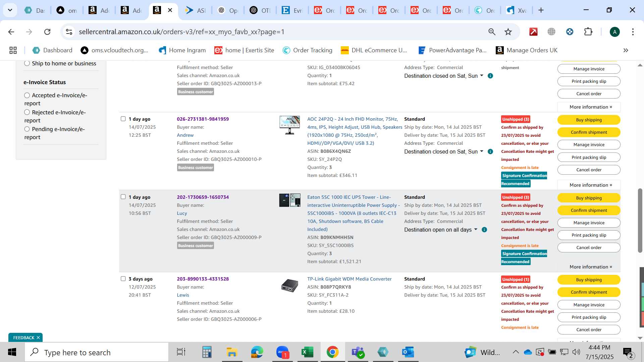Open the red arrow extension icon

coord(533,32)
